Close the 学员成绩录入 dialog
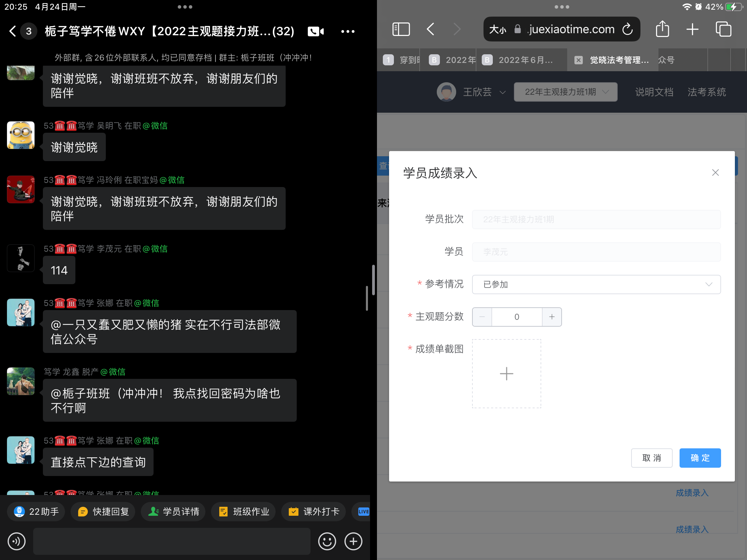The width and height of the screenshot is (747, 560). (x=716, y=172)
